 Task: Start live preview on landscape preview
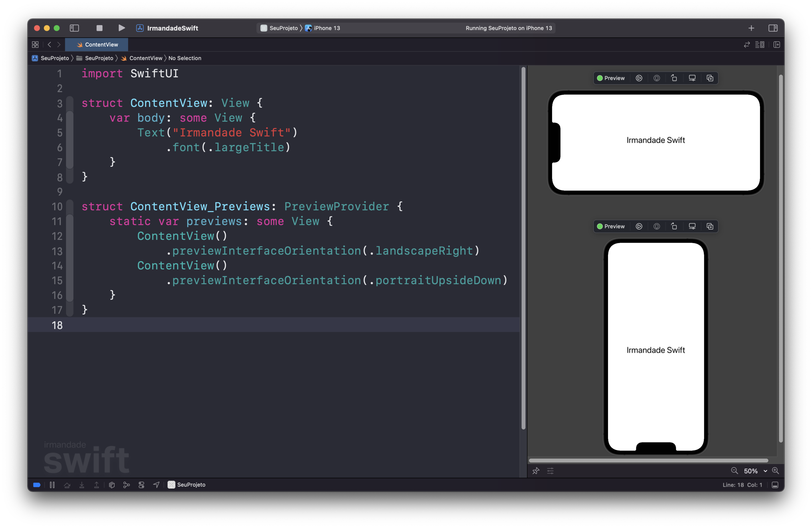639,78
